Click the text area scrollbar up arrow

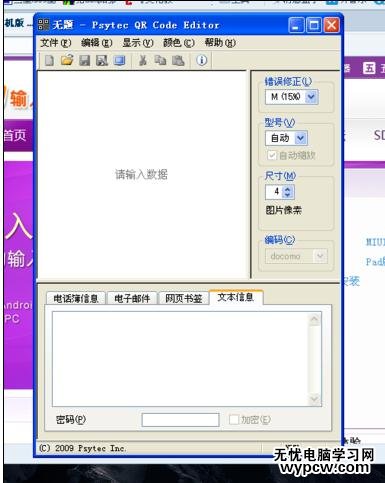coord(314,320)
